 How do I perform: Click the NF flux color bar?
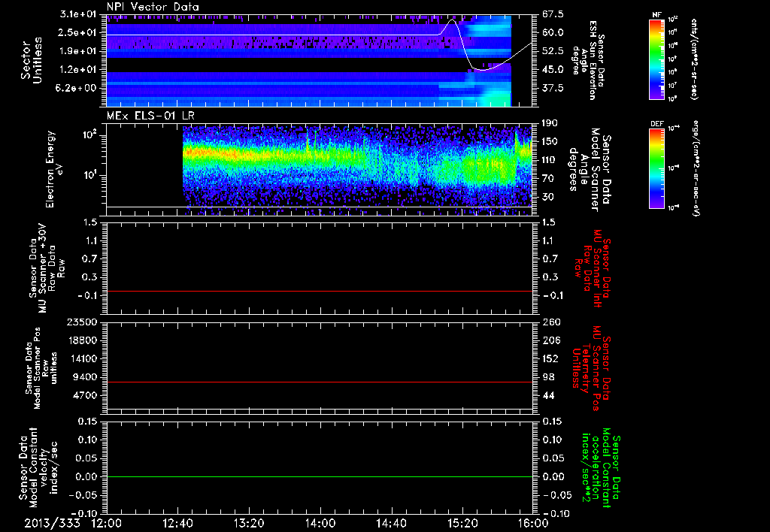coord(657,59)
